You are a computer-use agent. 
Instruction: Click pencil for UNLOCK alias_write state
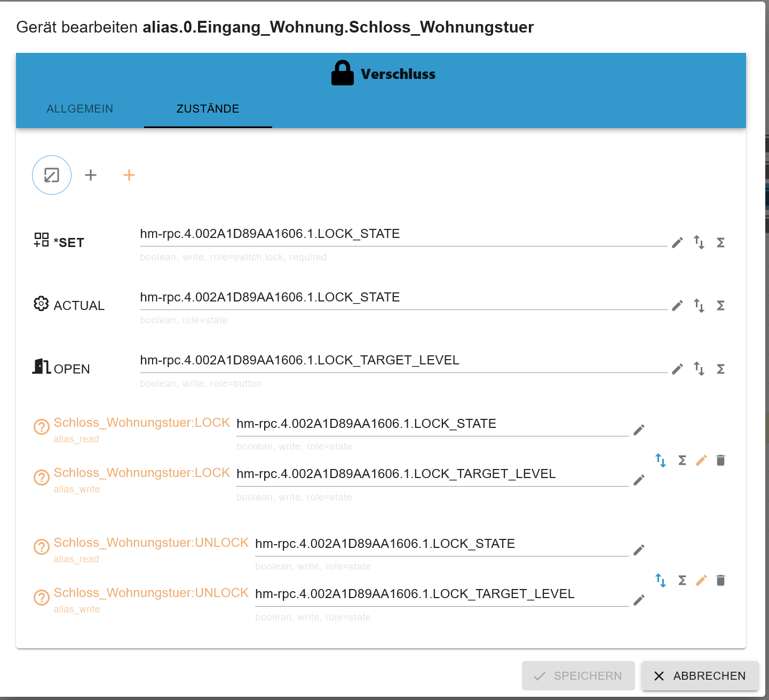click(639, 600)
